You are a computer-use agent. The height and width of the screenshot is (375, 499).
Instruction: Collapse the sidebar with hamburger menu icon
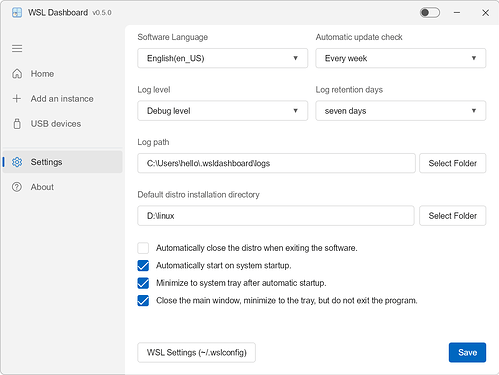pyautogui.click(x=17, y=49)
